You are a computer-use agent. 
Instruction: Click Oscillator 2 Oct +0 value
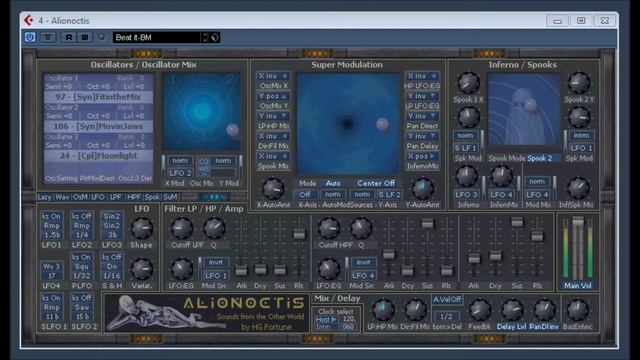coord(98,116)
